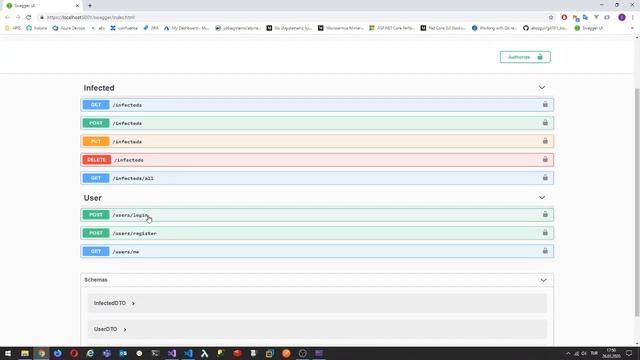Click the Schemas header label
Image resolution: width=640 pixels, height=360 pixels.
point(96,280)
